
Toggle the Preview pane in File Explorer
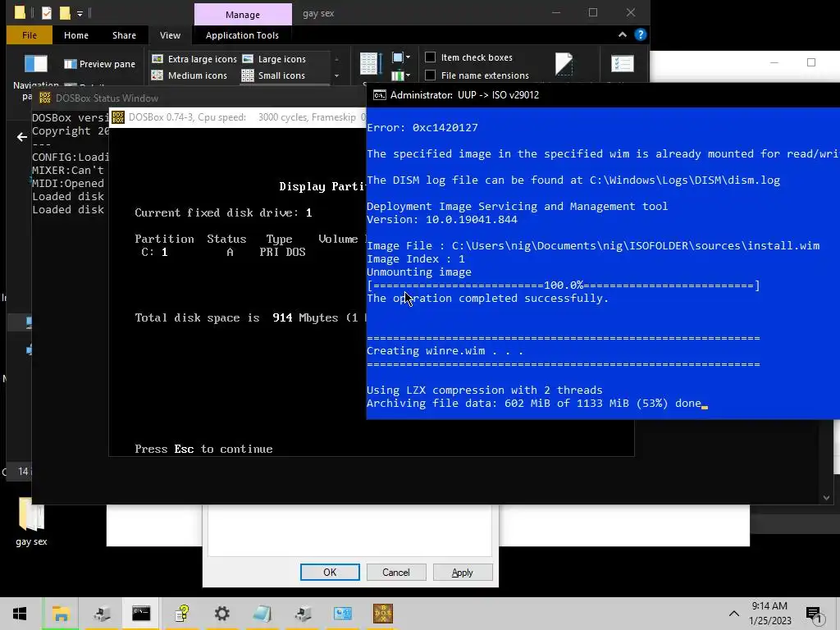click(x=99, y=64)
